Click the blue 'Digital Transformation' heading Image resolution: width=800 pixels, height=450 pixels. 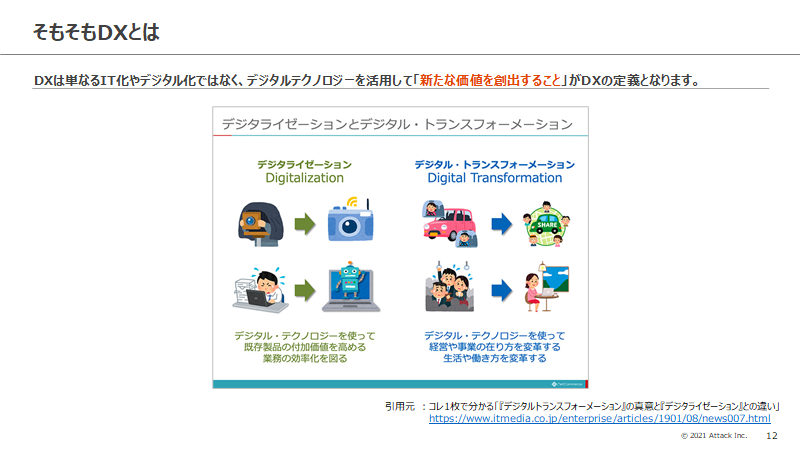pyautogui.click(x=494, y=178)
